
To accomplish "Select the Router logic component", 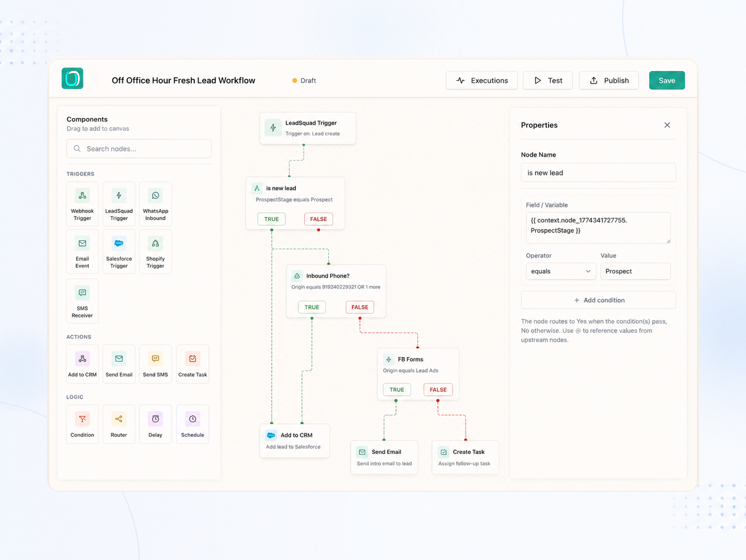I will [x=119, y=425].
